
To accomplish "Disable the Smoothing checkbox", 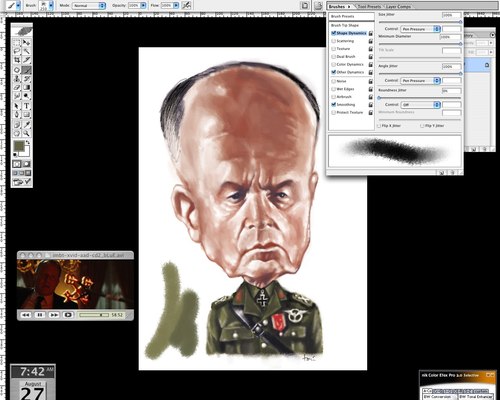I will coord(333,104).
